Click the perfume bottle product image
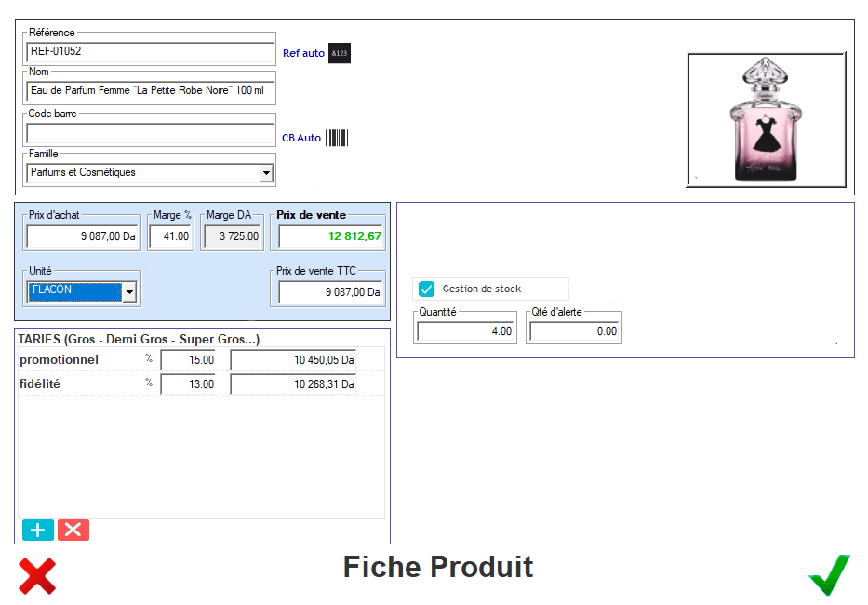 (x=767, y=120)
